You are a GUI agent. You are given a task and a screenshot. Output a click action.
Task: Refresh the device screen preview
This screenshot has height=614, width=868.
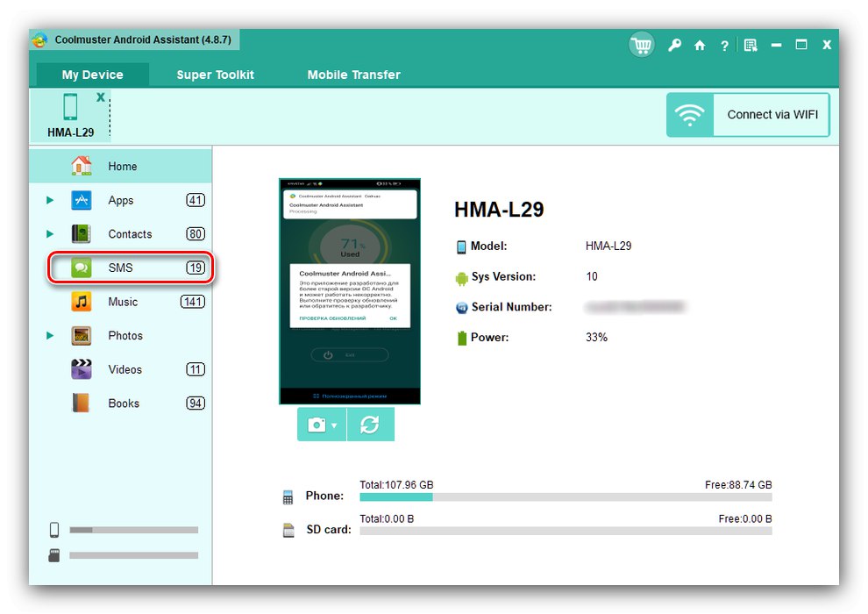[370, 425]
